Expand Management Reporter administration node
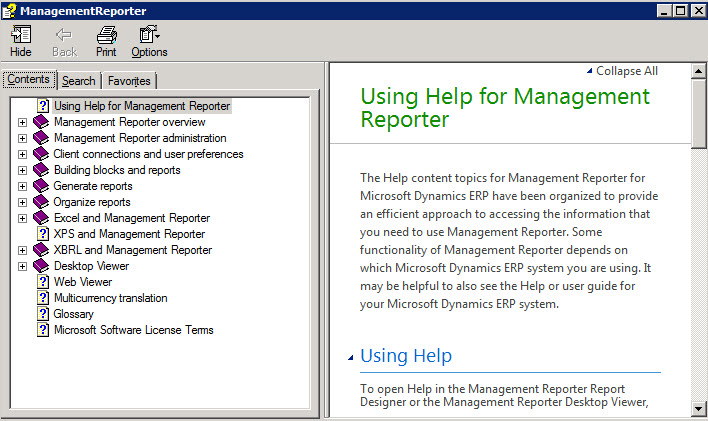708x421 pixels. coord(22,138)
